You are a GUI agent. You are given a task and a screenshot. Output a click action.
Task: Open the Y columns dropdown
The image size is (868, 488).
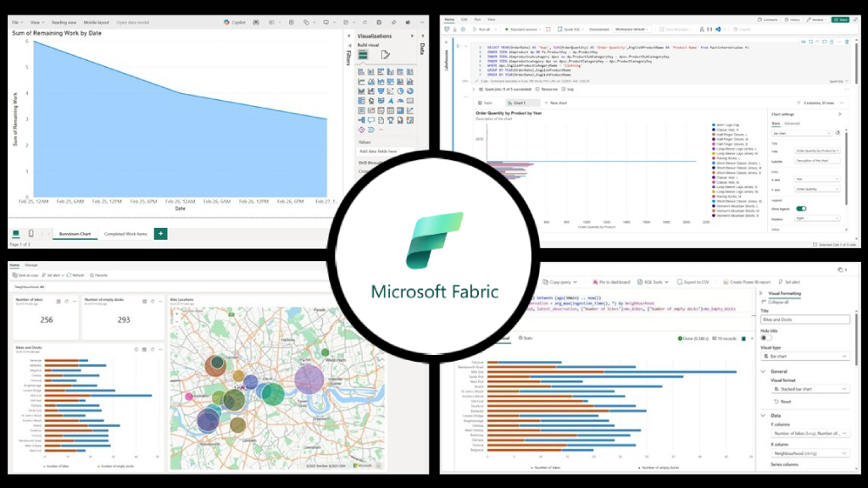pyautogui.click(x=810, y=433)
